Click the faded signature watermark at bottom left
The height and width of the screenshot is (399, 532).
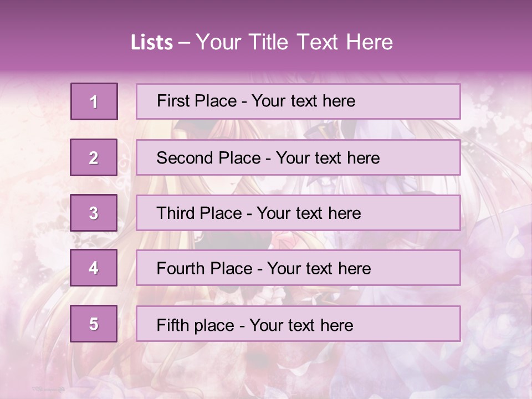coord(48,389)
